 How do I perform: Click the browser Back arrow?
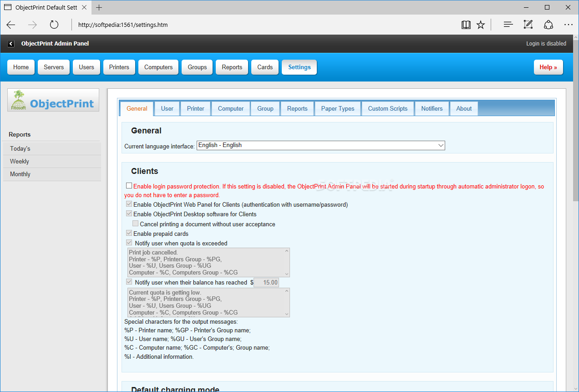tap(11, 25)
